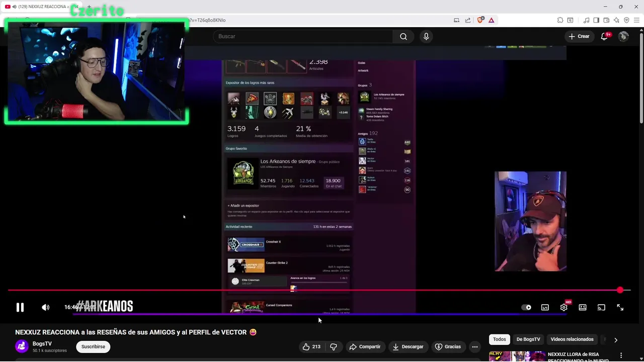Open the BogsTV channel name link
Image resolution: width=644 pixels, height=362 pixels.
[42, 344]
